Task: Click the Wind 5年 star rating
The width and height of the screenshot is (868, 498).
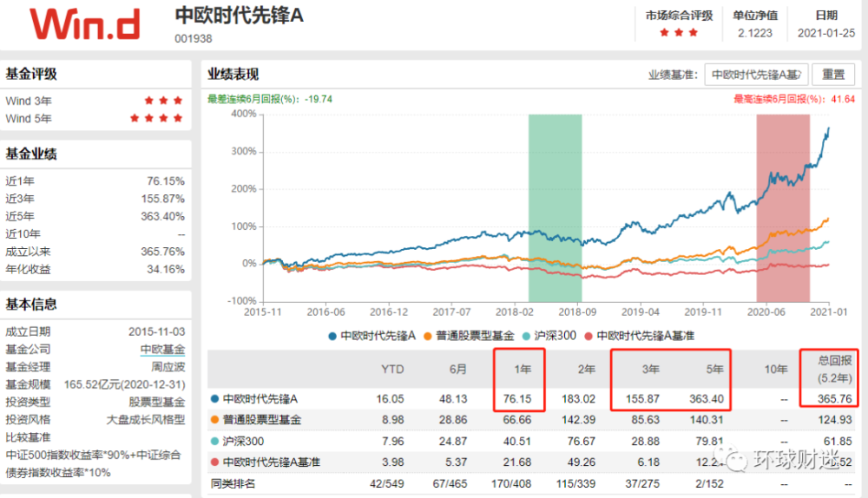Action: [156, 118]
